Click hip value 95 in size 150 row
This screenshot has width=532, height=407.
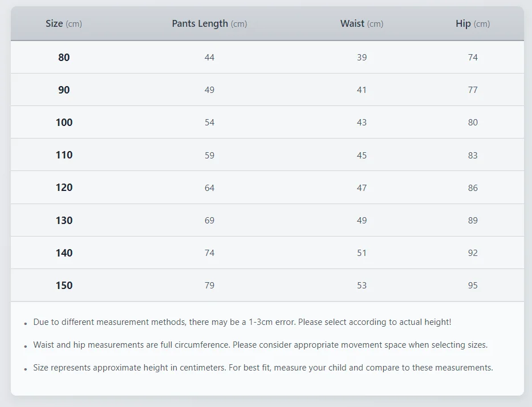[x=473, y=286]
